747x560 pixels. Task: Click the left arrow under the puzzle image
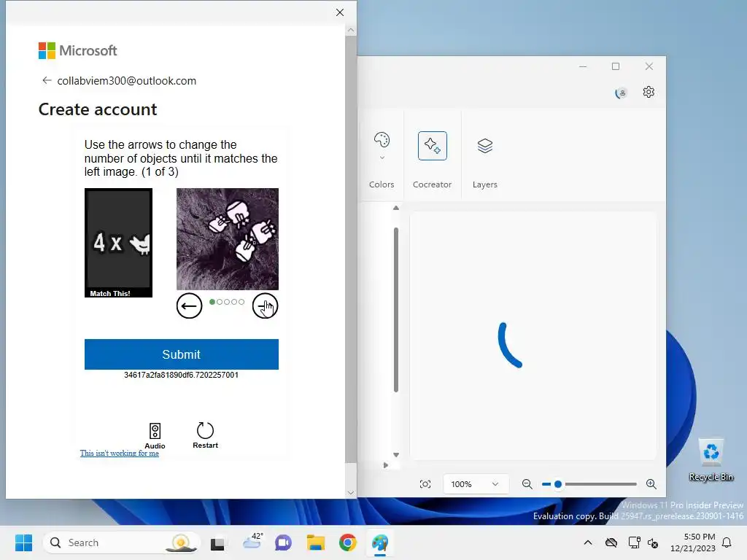pyautogui.click(x=189, y=306)
